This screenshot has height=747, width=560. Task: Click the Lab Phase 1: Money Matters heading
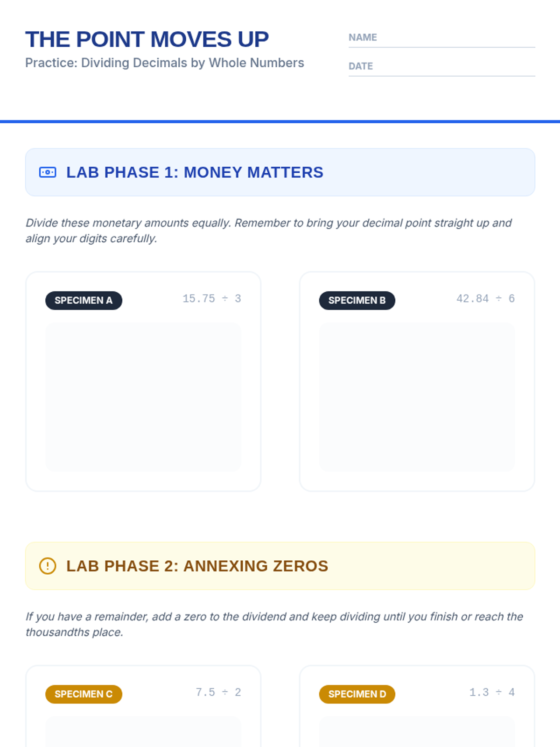pyautogui.click(x=195, y=172)
